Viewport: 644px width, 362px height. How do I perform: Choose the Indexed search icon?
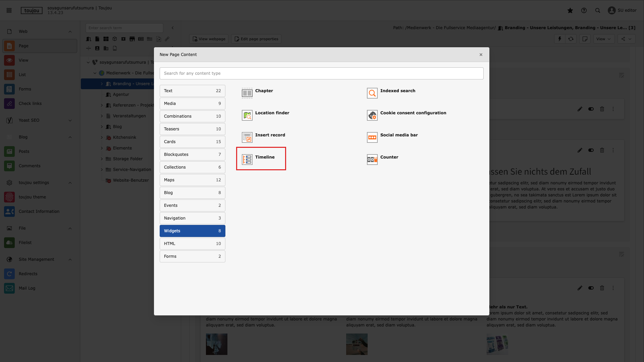372,93
